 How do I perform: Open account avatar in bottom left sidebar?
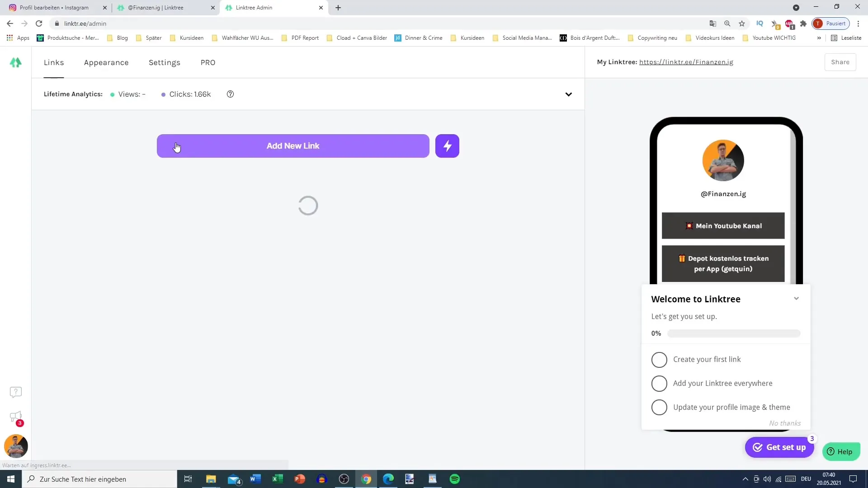[x=16, y=446]
